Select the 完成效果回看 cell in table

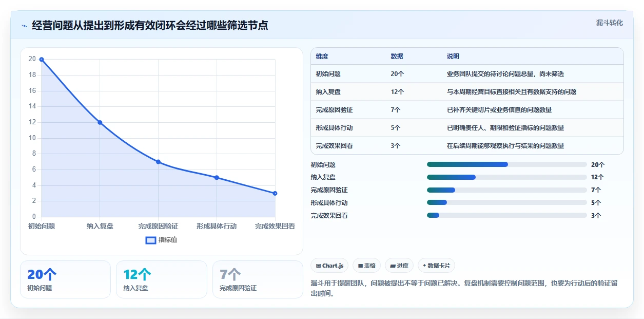[x=335, y=146]
